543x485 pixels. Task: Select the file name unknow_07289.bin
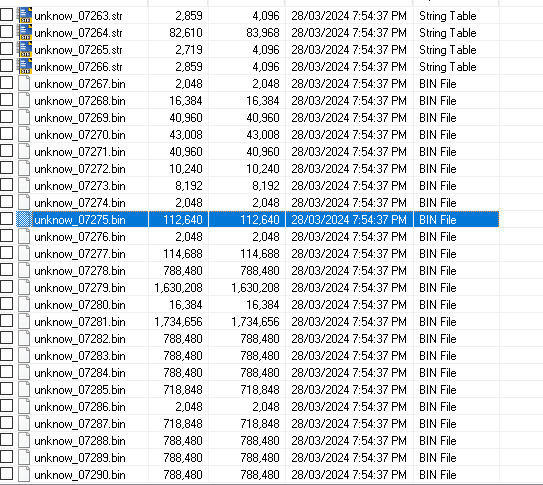[x=80, y=458]
